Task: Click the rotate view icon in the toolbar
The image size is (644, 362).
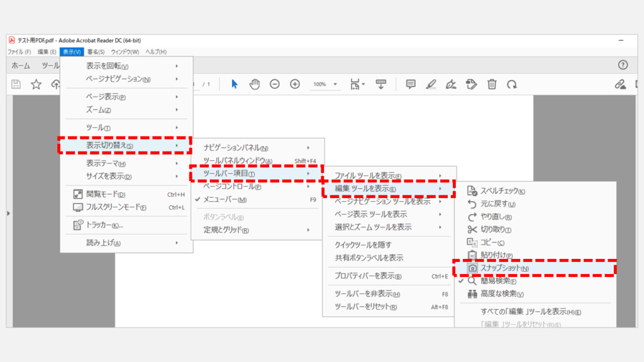Action: coord(511,83)
